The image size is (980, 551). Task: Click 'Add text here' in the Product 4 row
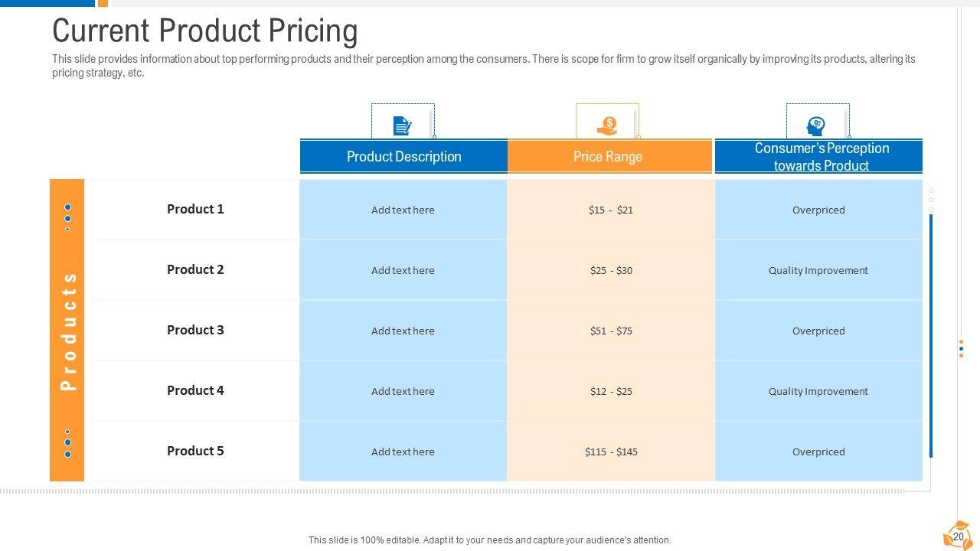(x=403, y=391)
